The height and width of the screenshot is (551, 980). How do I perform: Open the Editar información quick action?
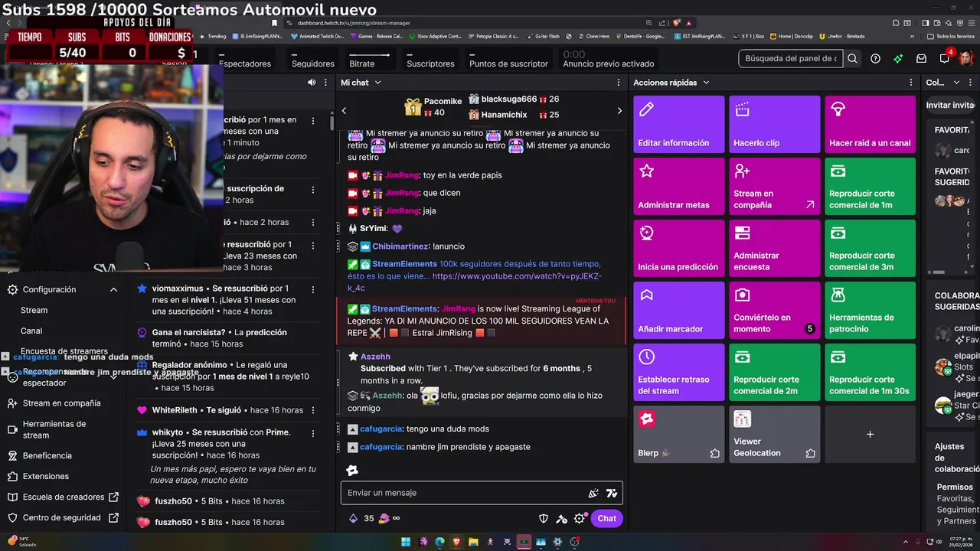coord(679,124)
